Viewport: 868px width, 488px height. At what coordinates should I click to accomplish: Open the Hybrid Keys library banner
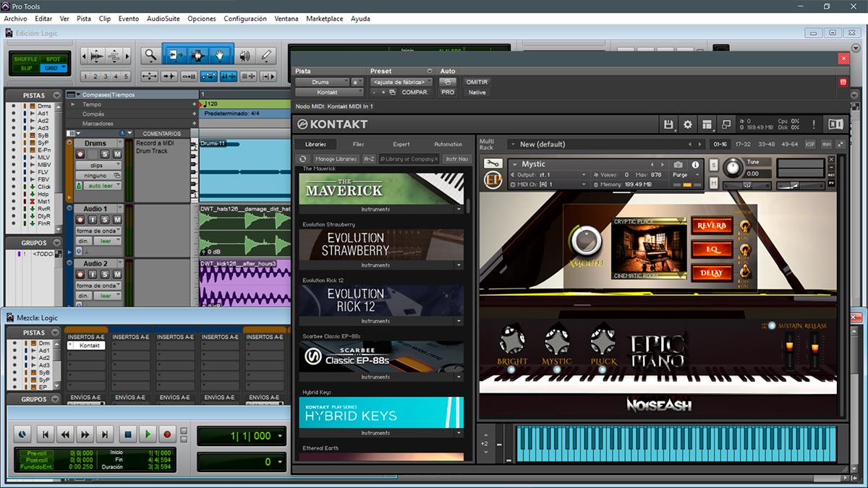381,412
